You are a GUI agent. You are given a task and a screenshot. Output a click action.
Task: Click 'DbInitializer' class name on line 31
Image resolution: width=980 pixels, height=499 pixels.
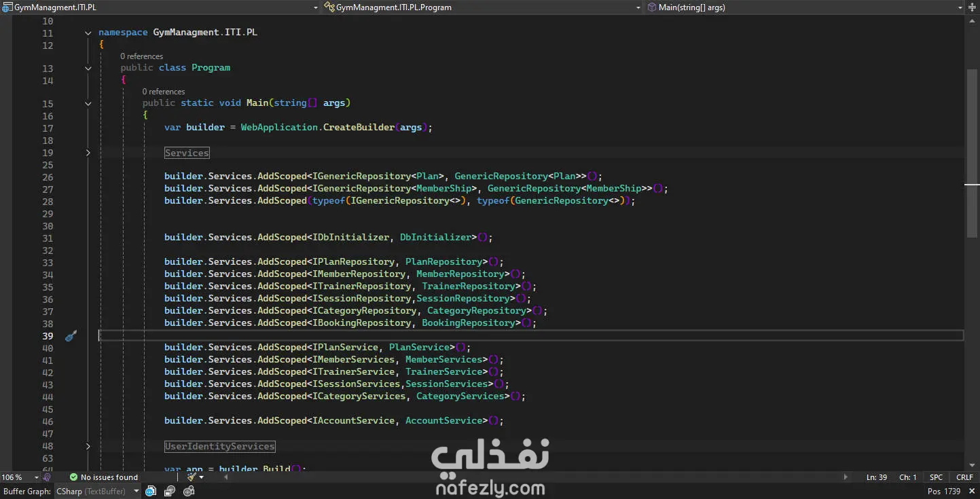click(435, 238)
